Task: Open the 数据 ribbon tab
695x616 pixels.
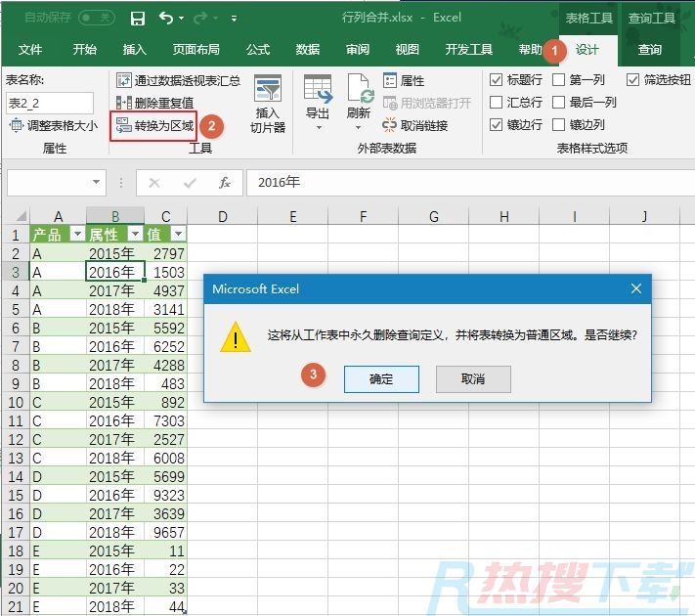Action: click(x=308, y=49)
